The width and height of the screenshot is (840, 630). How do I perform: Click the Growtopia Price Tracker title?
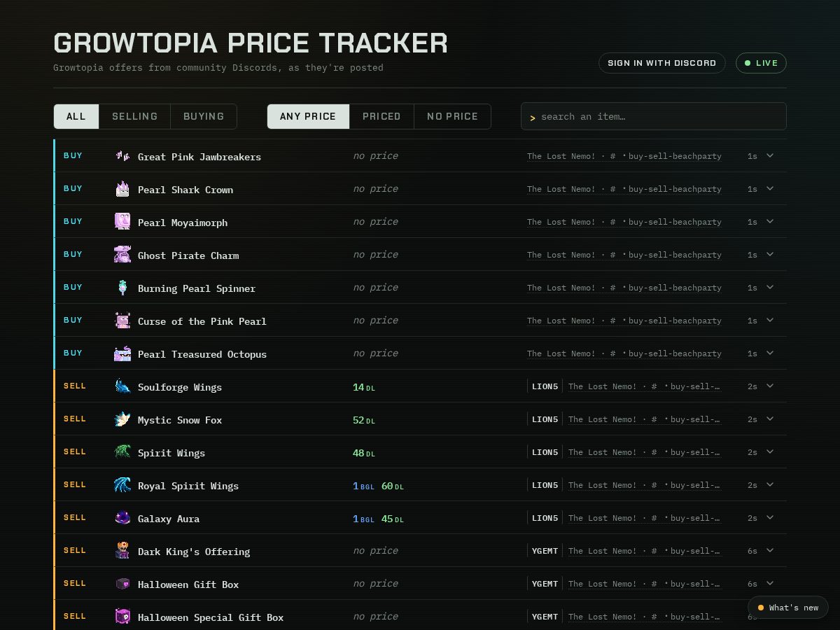coord(251,43)
